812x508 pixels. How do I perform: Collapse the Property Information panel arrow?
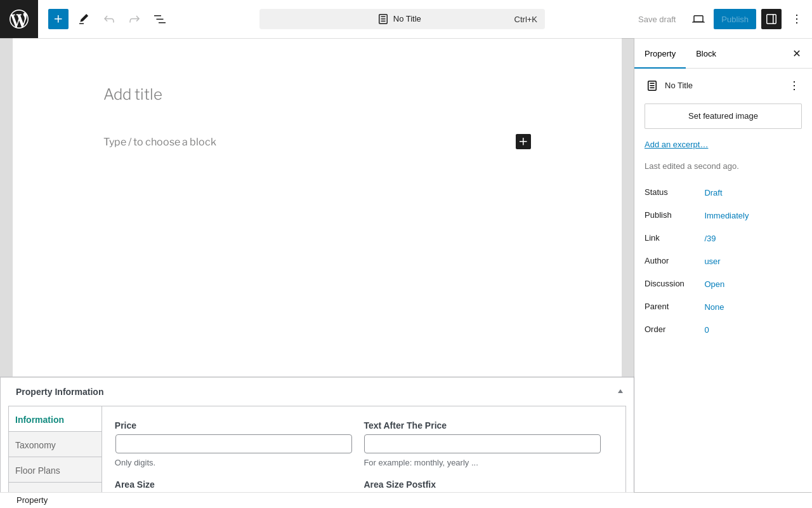pyautogui.click(x=620, y=391)
